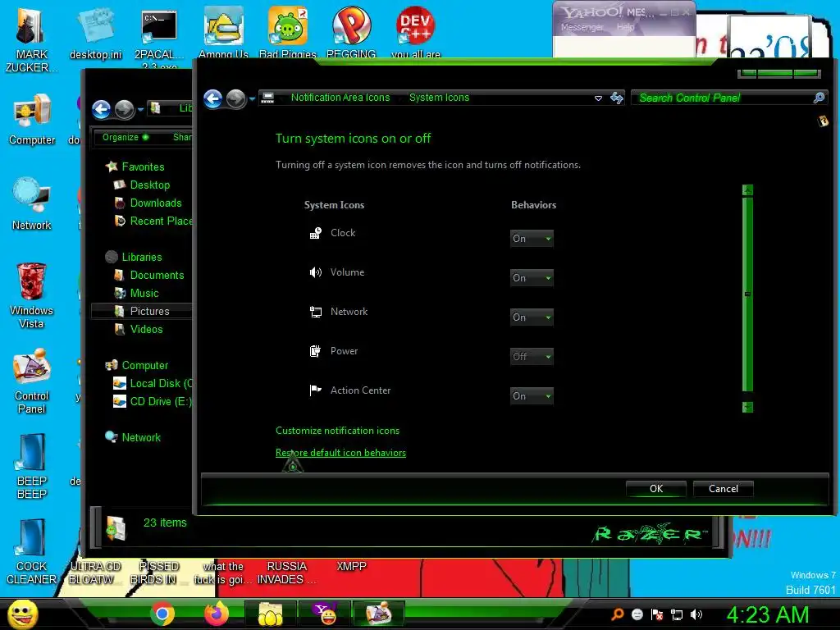
Task: Click the 4:23 AM taskbar clock
Action: 767,614
